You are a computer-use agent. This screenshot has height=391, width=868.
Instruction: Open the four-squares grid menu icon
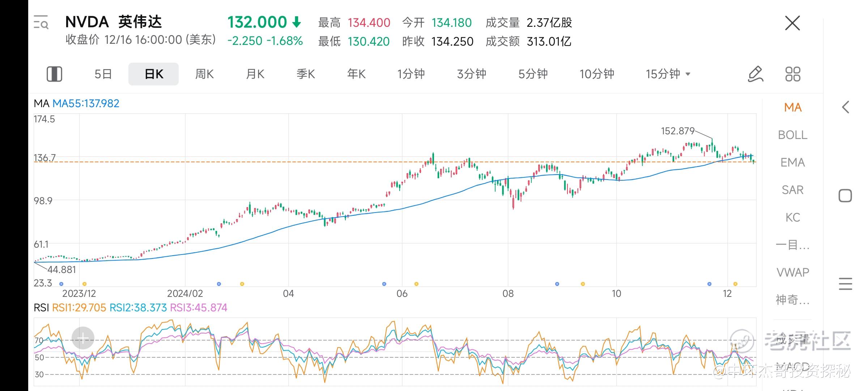(793, 74)
